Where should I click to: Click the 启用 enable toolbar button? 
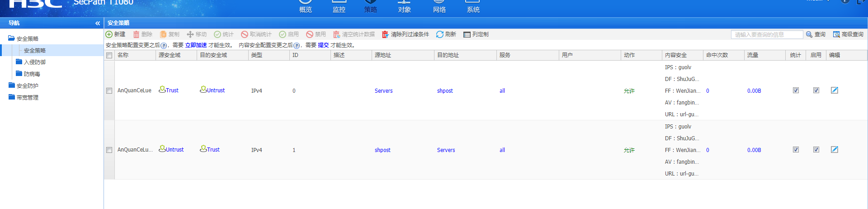(289, 34)
